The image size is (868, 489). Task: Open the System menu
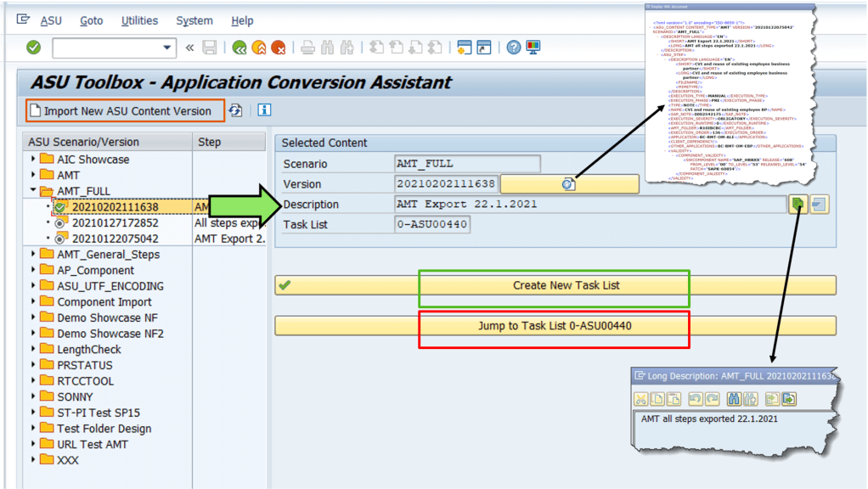(194, 20)
